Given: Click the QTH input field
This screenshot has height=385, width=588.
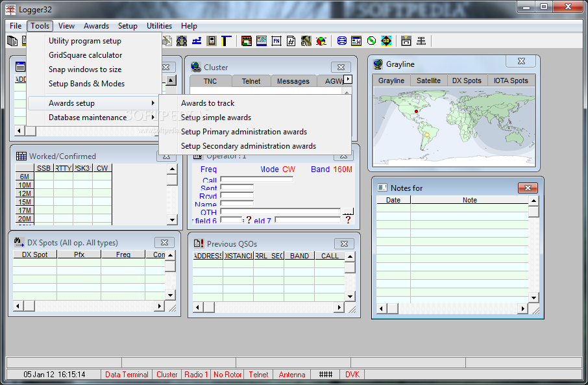Looking at the screenshot, I should pos(280,212).
